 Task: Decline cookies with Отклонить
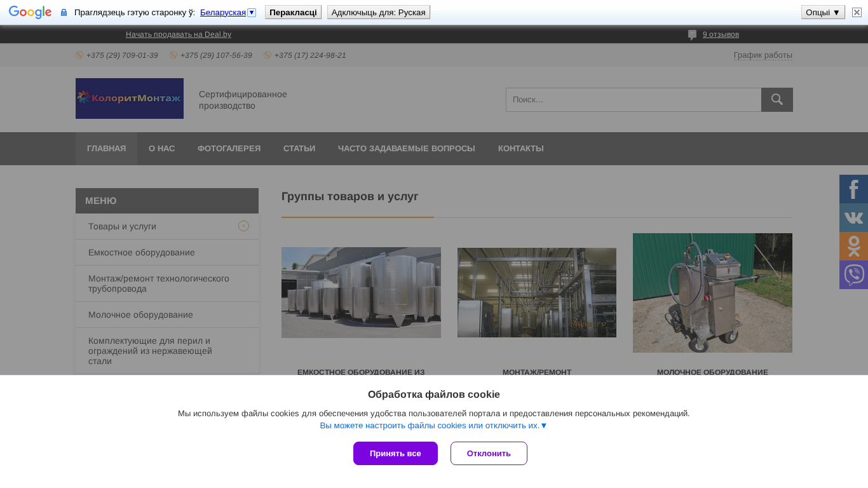(x=489, y=453)
